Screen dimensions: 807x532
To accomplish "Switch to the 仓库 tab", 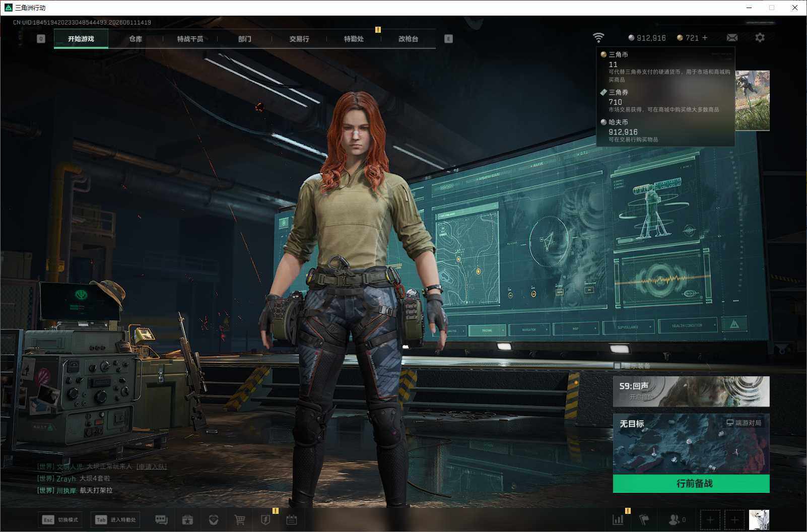I will 136,39.
